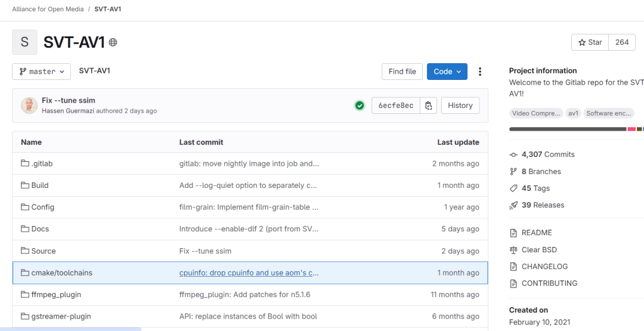Click folder icon beside Source
Screen dimensions: 644x331
[25, 250]
